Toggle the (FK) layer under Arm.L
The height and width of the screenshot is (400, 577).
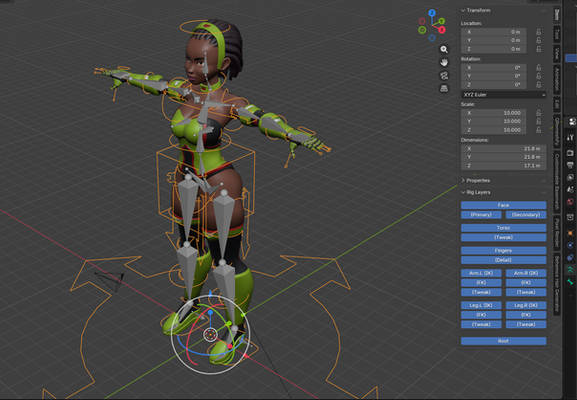481,283
